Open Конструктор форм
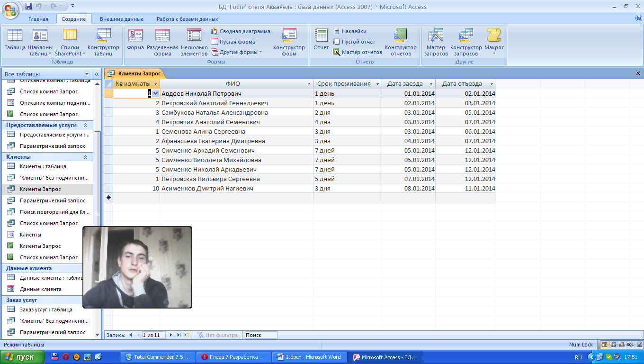The image size is (644, 364). click(289, 42)
